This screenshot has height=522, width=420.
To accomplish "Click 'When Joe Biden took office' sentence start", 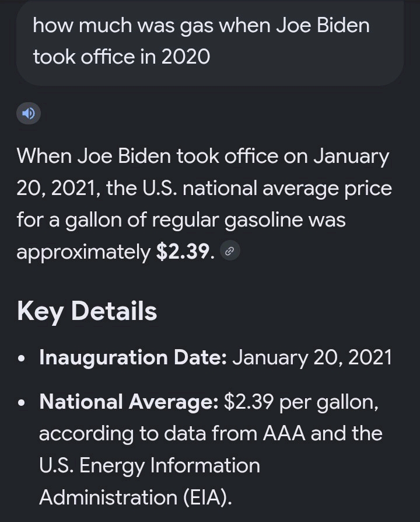I will click(x=148, y=156).
